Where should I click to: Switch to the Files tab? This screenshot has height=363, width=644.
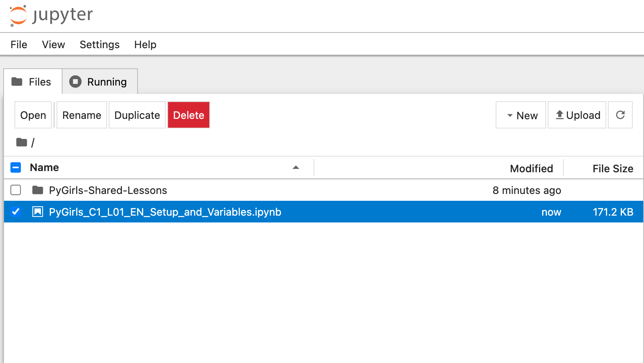[33, 82]
